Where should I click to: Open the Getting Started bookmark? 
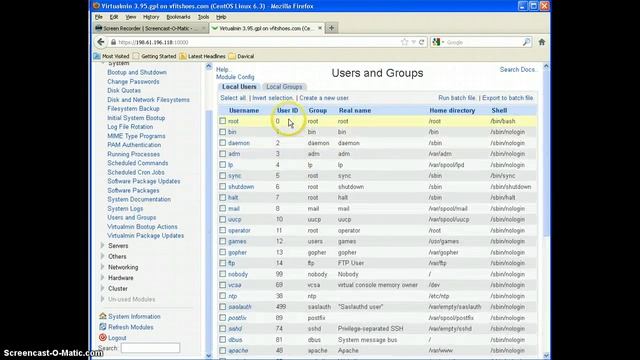[155, 56]
